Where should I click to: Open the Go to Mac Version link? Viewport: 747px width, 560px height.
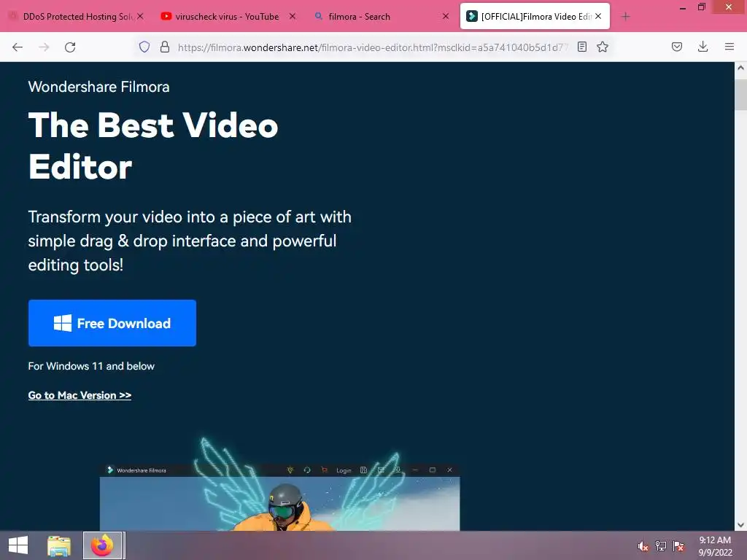pyautogui.click(x=80, y=395)
